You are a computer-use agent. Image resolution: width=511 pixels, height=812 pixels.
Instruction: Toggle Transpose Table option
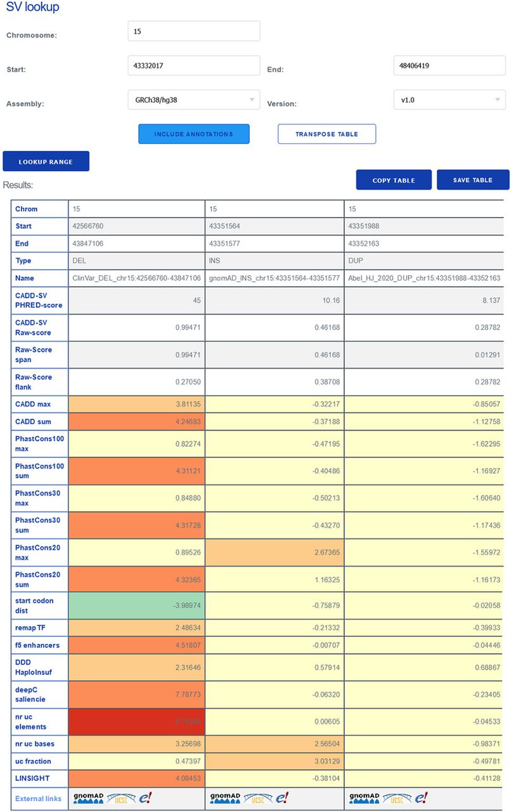click(327, 134)
